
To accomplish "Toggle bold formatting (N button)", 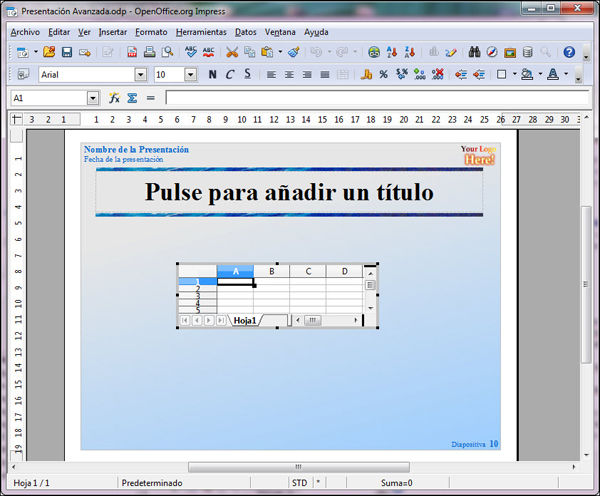I will click(x=213, y=74).
